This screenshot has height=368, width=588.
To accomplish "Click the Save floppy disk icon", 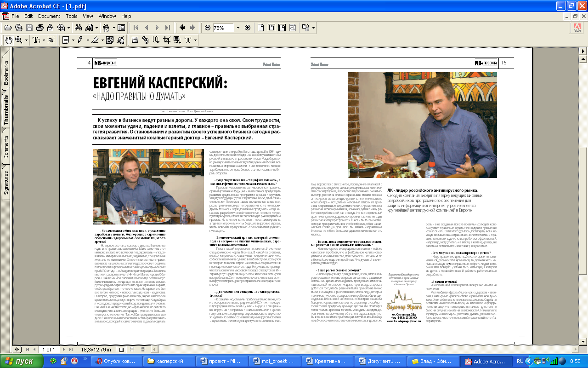I will 29,28.
